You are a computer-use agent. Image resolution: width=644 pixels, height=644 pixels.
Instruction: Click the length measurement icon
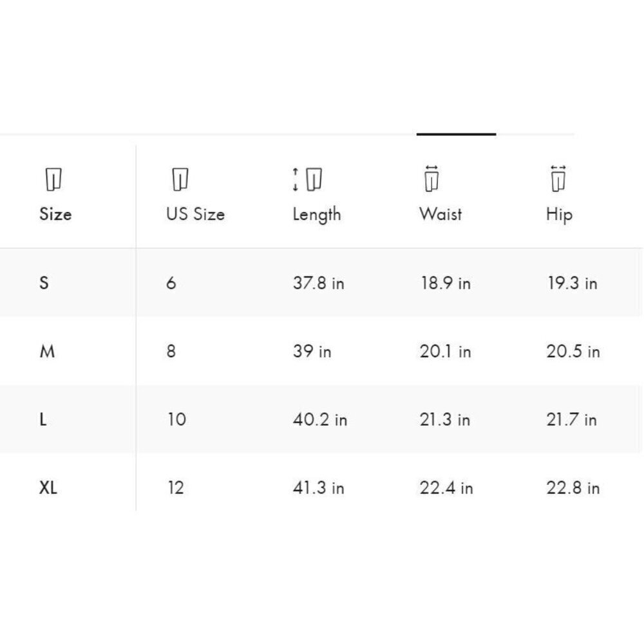307,180
